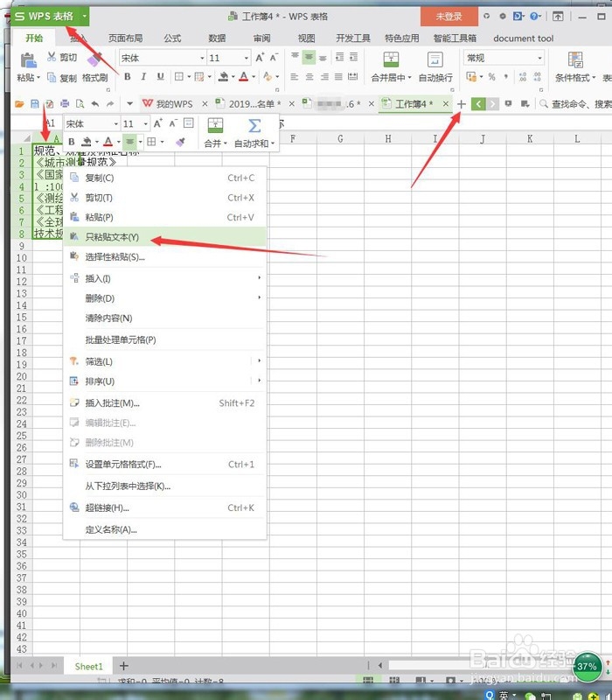Click the Redo arrow
Viewport: 612px width, 700px height.
point(110,104)
